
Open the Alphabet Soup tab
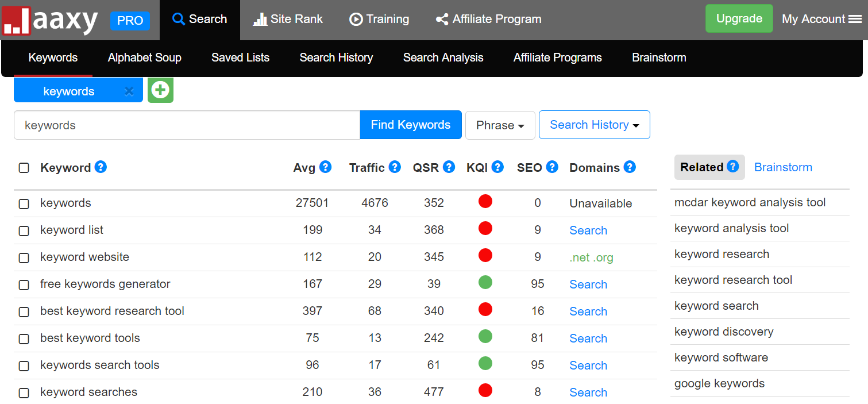pos(145,57)
